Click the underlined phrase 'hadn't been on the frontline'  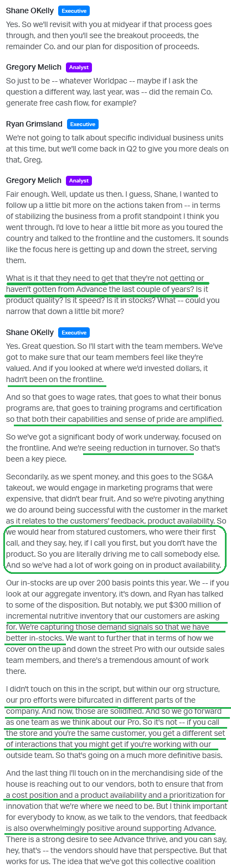(55, 379)
